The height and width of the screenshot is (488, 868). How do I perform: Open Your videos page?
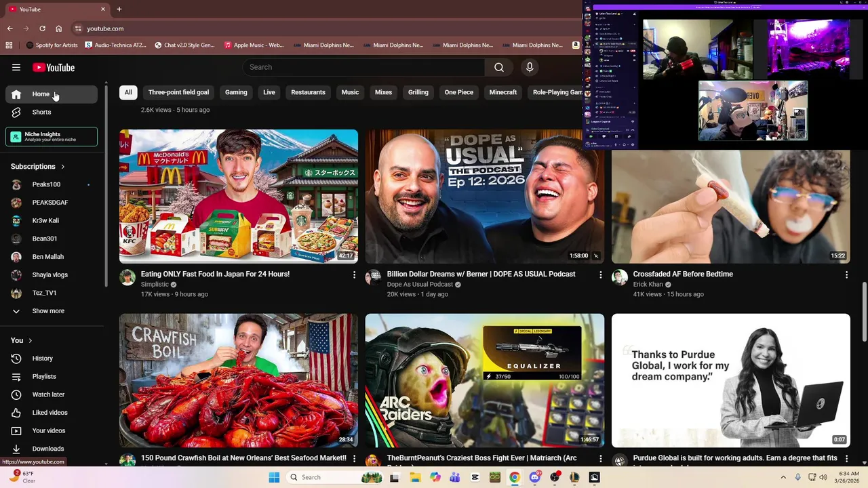coord(52,430)
